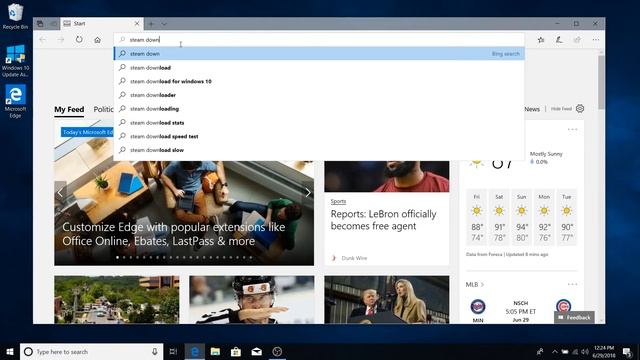Choose 'steam download for windows 10' suggestion

[x=319, y=81]
